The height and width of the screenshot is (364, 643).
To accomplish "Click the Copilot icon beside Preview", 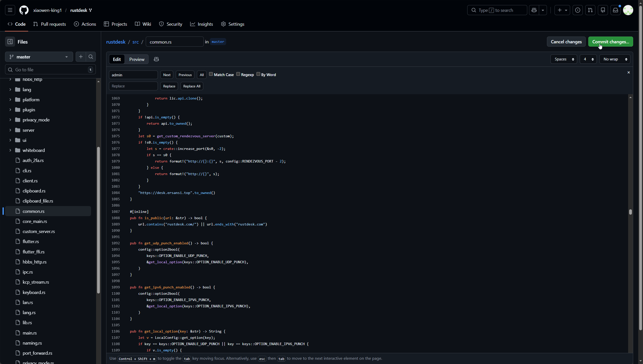I will point(156,59).
